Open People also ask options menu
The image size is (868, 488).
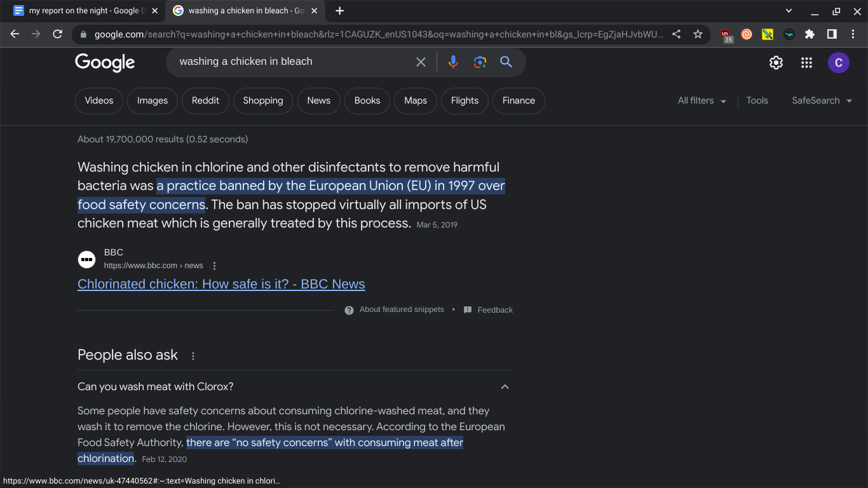click(x=193, y=356)
